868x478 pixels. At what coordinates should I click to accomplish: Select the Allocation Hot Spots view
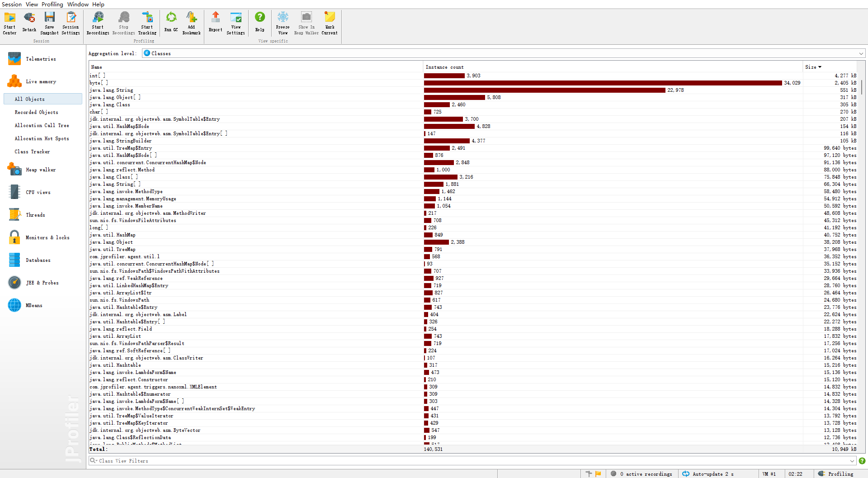point(43,138)
